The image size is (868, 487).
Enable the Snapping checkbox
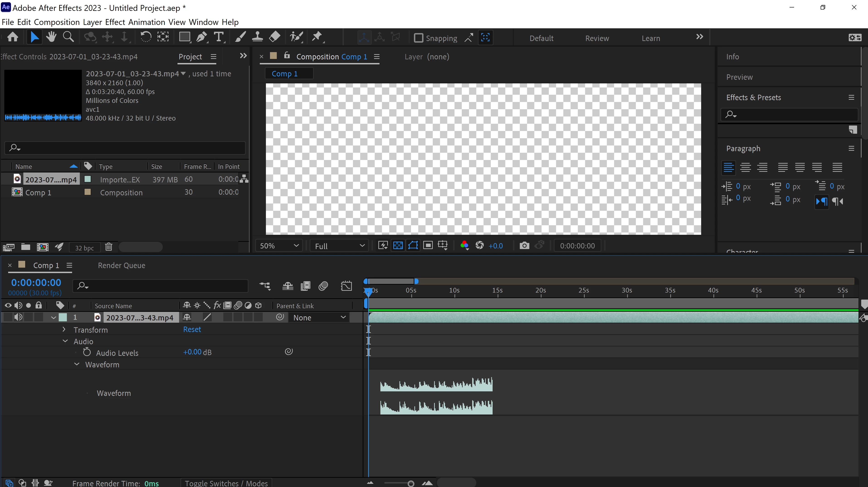click(418, 38)
